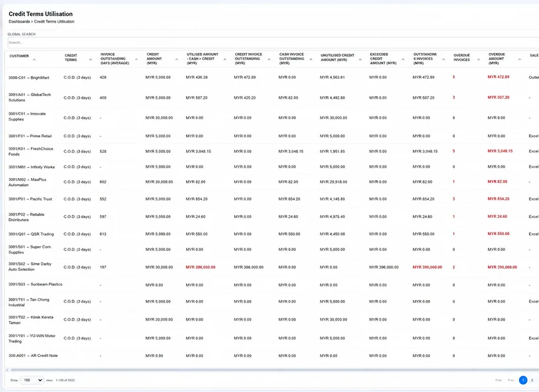Select customer 3000-C01 – BrightMart

[x=29, y=77]
